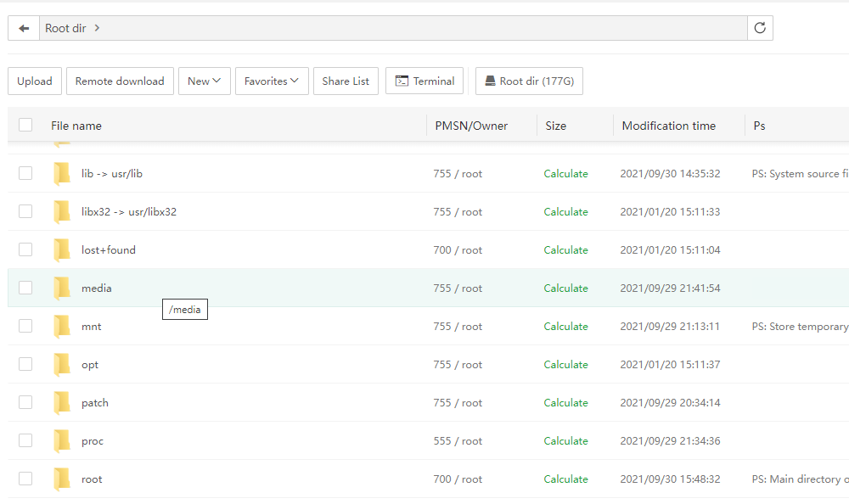Viewport: 849px width, 504px height.
Task: Open the lost+found folder name
Action: click(109, 250)
